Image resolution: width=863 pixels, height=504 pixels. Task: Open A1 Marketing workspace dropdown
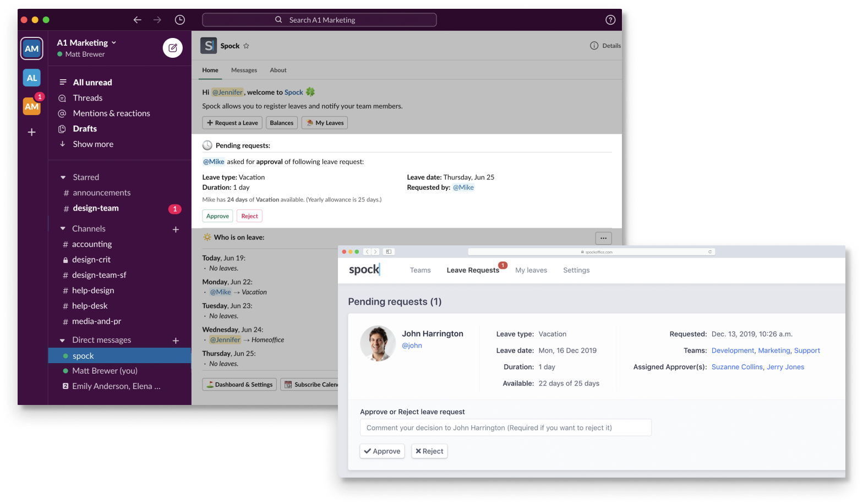(x=86, y=42)
